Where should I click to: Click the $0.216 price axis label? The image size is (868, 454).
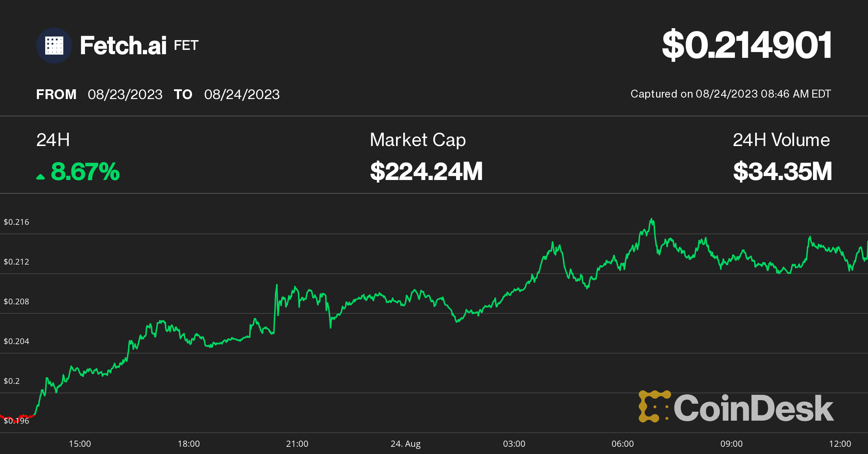(16, 222)
